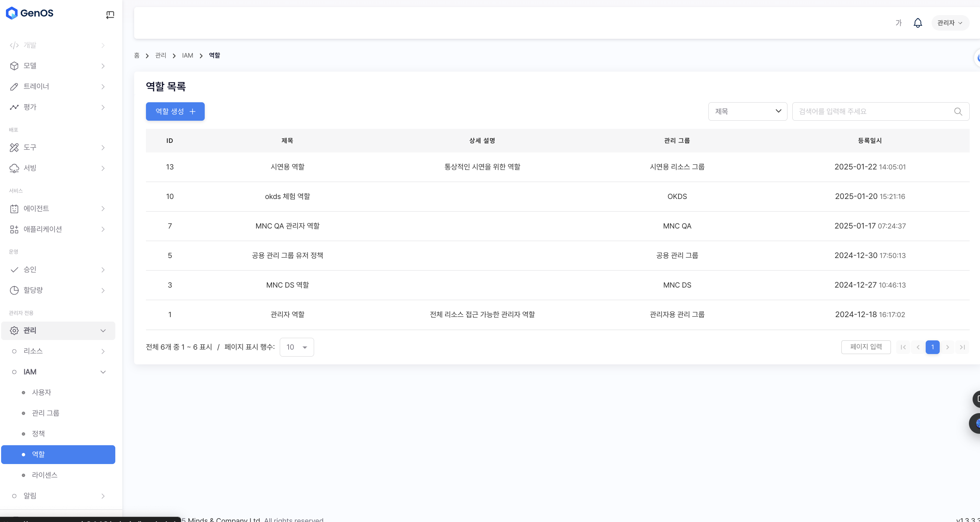Click the 페이지 입력 field
980x522 pixels.
click(865, 347)
